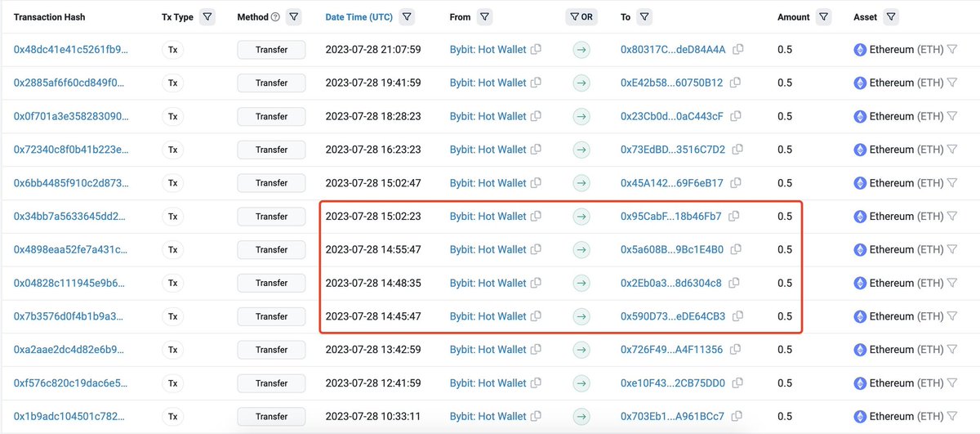Click Transfer method in 10:33:11 row

point(271,416)
